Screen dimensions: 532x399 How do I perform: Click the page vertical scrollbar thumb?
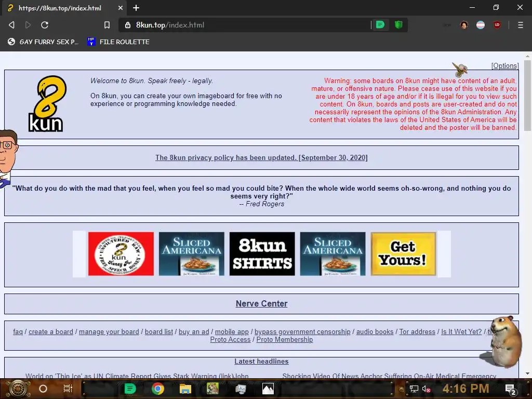pyautogui.click(x=527, y=96)
